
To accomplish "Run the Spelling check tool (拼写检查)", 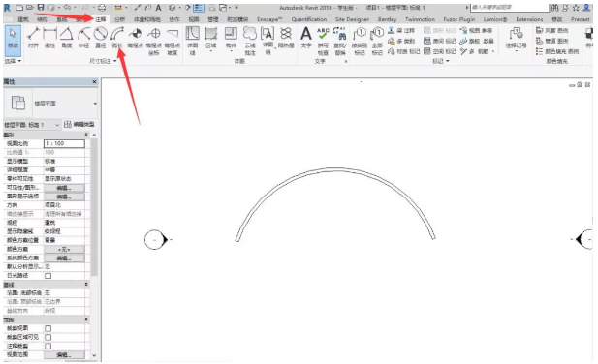I will click(x=323, y=41).
